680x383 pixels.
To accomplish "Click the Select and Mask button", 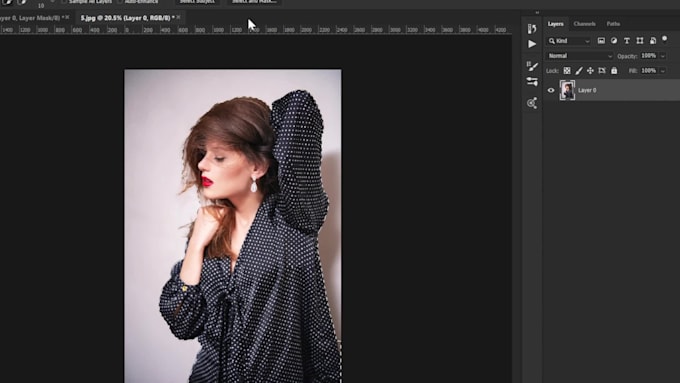I will pos(254,2).
